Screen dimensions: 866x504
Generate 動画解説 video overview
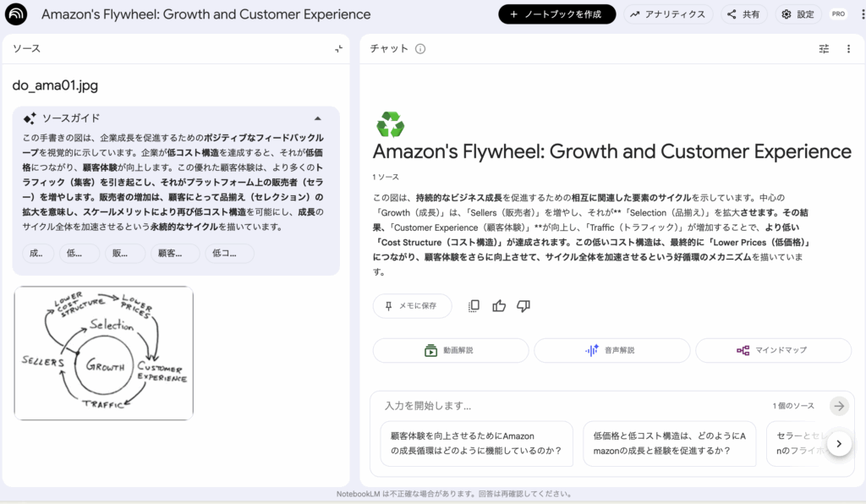point(450,350)
